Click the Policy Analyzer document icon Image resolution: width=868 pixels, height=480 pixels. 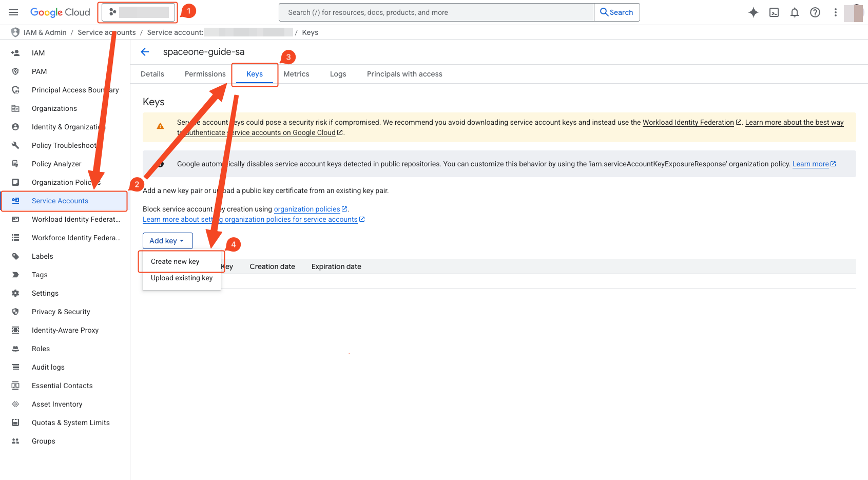click(15, 164)
